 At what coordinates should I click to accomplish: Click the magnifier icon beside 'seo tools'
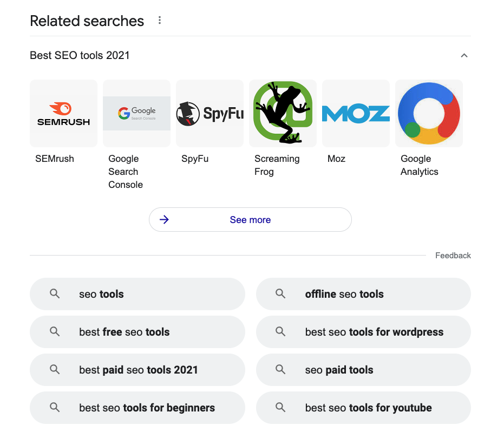55,293
